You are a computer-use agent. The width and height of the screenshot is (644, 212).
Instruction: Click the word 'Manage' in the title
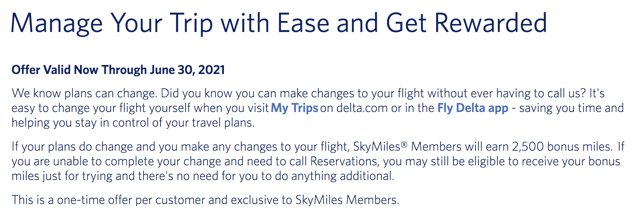(x=57, y=23)
